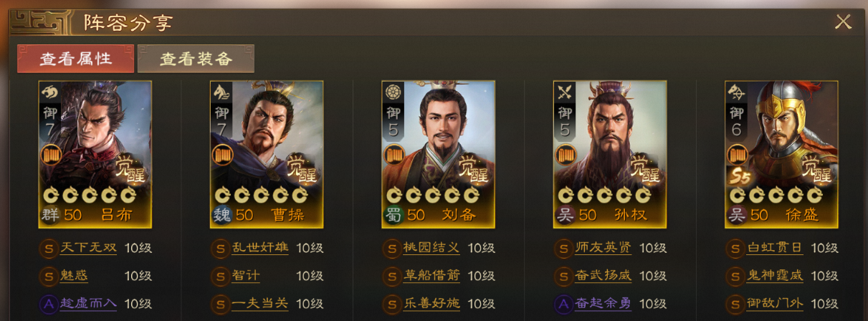The width and height of the screenshot is (868, 321).
Task: Click the 天下无双 skill link
Action: pos(88,249)
